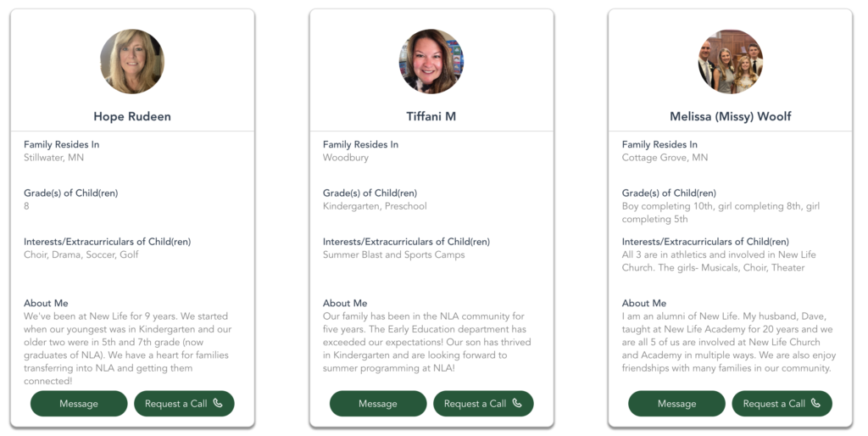This screenshot has height=436, width=868.
Task: Message Tiffani M
Action: (378, 403)
